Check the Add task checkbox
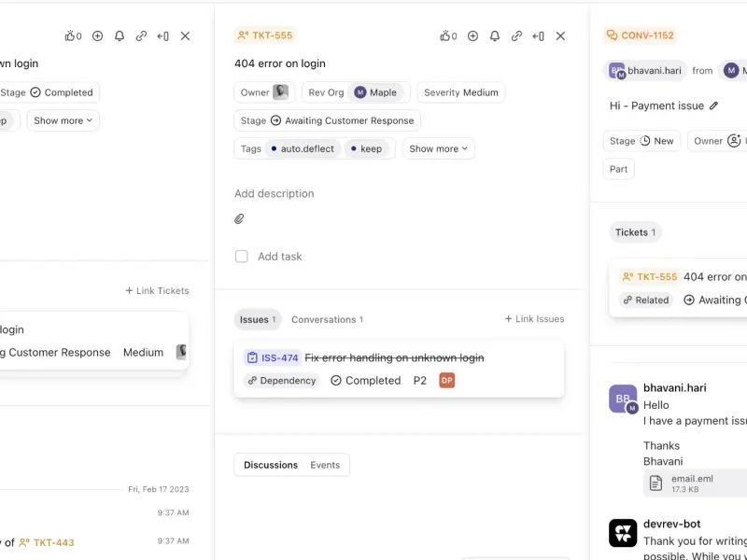The width and height of the screenshot is (747, 560). tap(242, 256)
